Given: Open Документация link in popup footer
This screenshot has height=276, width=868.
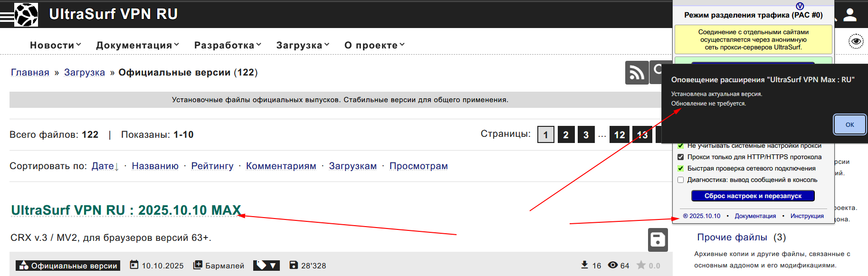Looking at the screenshot, I should (755, 216).
